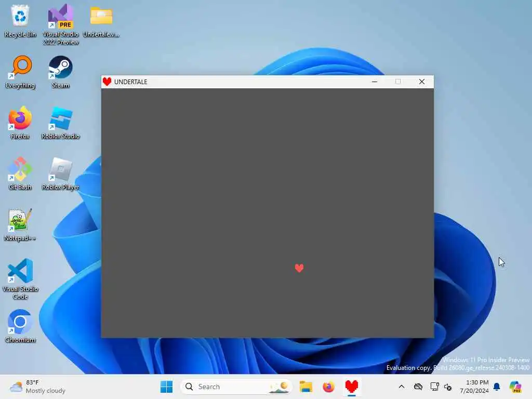The width and height of the screenshot is (532, 399).
Task: Select the Roblox Studio shortcut
Action: click(60, 123)
